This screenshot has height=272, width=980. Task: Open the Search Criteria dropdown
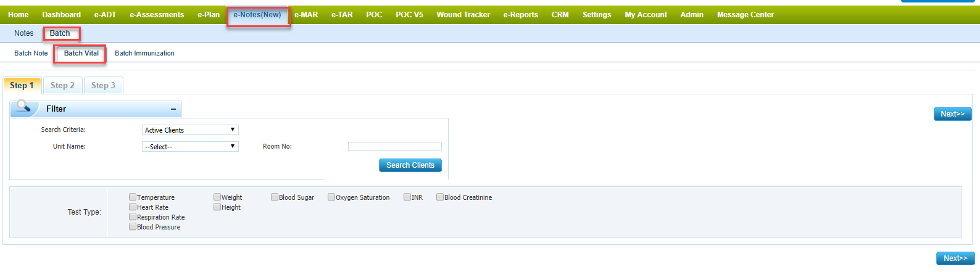pos(189,130)
